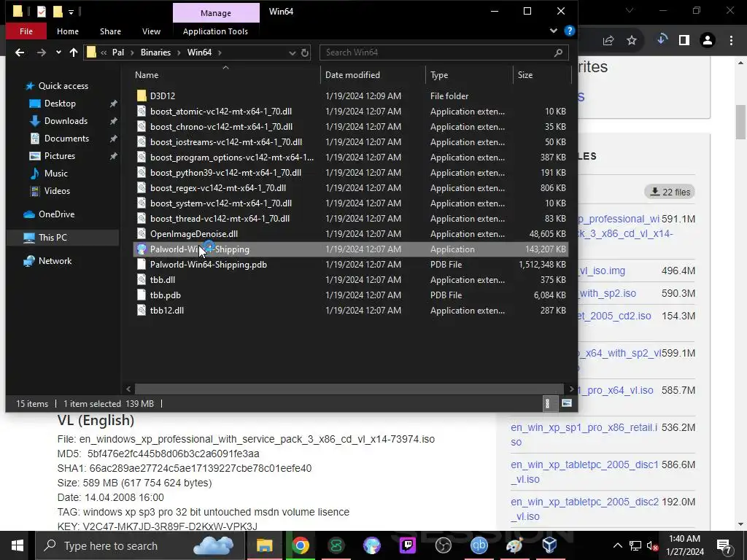Open the address bar history dropdown

292,52
